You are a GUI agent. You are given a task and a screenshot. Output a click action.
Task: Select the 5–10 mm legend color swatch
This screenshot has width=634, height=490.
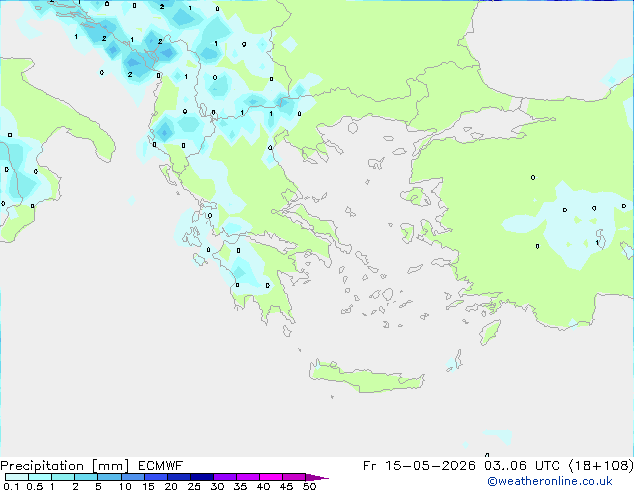(x=110, y=477)
